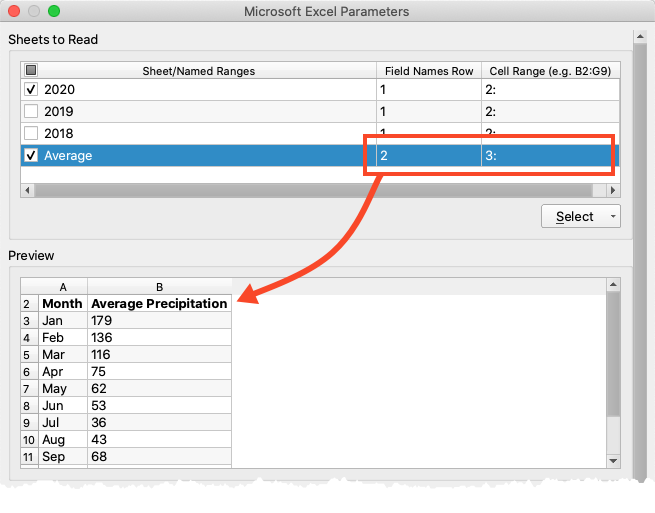The width and height of the screenshot is (655, 513).
Task: Enable the 2019 sheet checkbox
Action: coord(31,112)
